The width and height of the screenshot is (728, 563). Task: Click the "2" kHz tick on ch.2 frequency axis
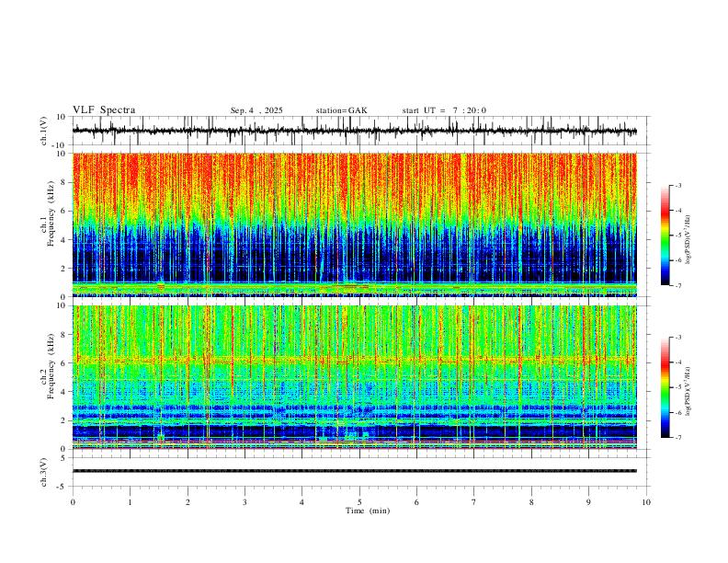pyautogui.click(x=64, y=420)
